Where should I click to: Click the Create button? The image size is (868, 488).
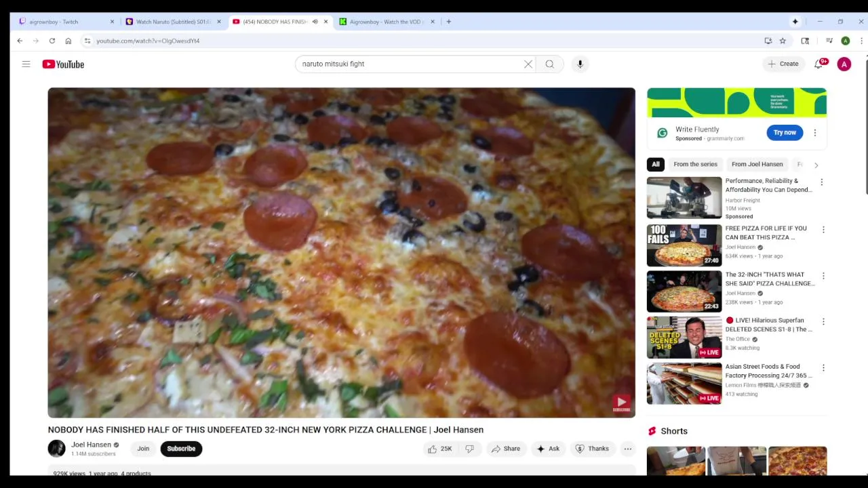783,64
